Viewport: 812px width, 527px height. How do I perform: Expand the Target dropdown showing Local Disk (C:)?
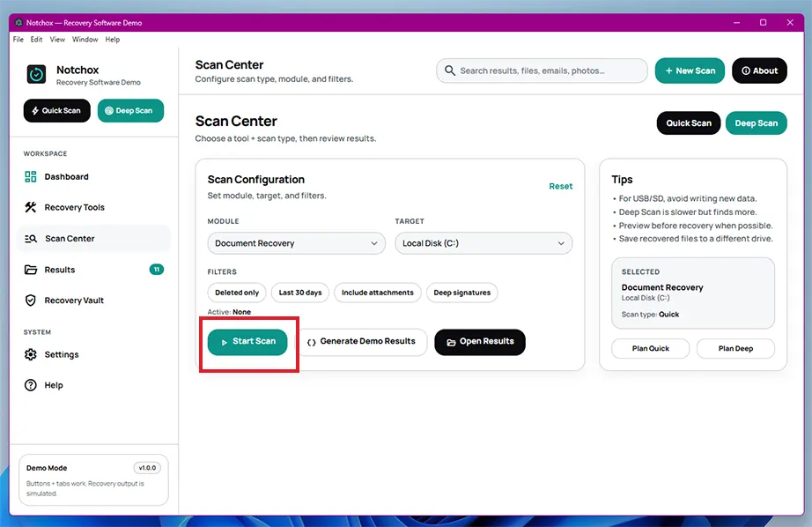[484, 243]
